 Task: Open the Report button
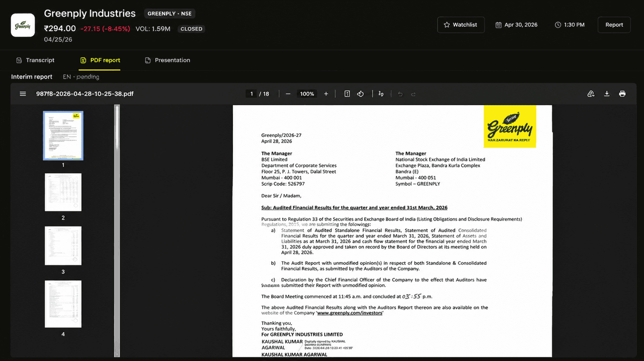point(614,25)
